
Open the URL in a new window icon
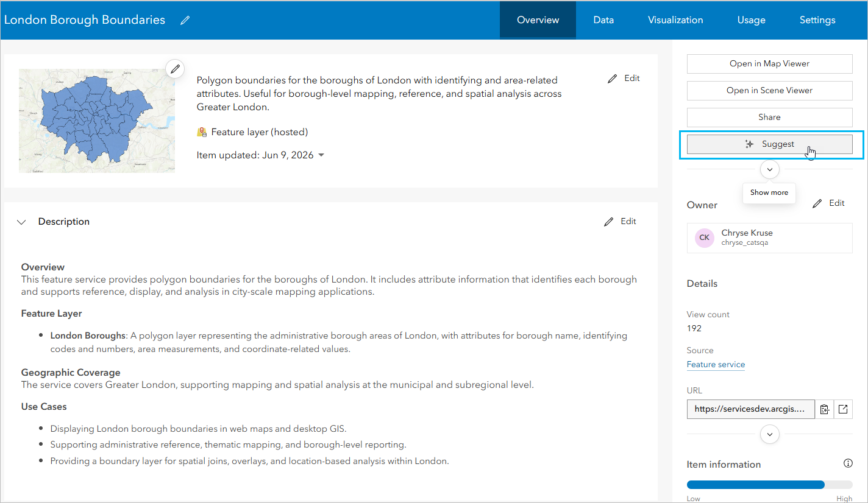[843, 409]
